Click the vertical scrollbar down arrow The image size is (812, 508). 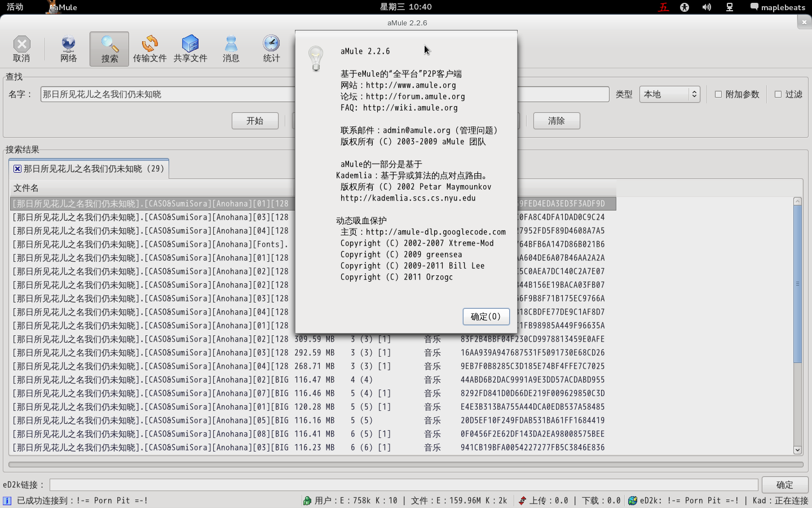(x=797, y=450)
